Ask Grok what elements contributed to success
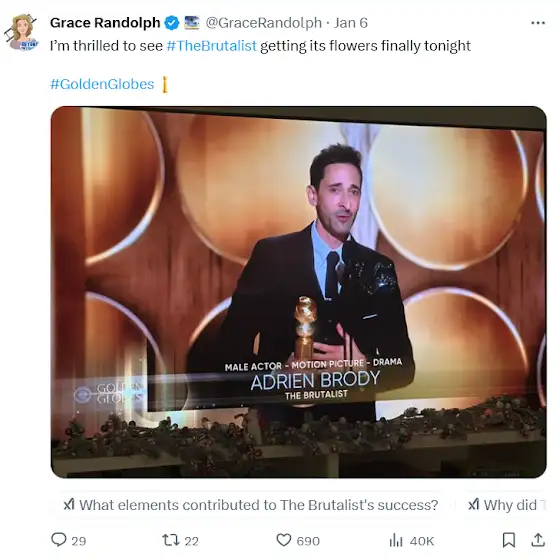This screenshot has height=560, width=560. [x=251, y=505]
